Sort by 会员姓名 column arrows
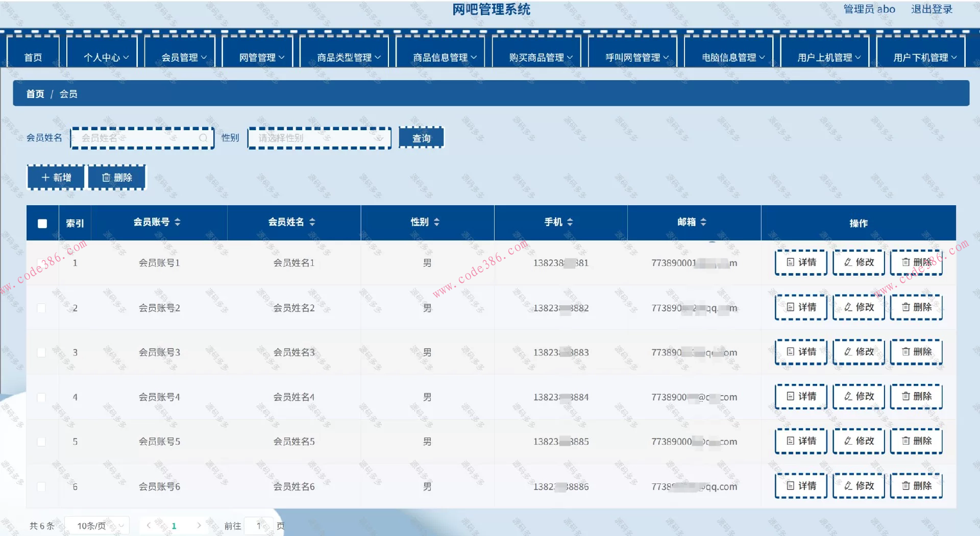The height and width of the screenshot is (536, 980). [312, 222]
